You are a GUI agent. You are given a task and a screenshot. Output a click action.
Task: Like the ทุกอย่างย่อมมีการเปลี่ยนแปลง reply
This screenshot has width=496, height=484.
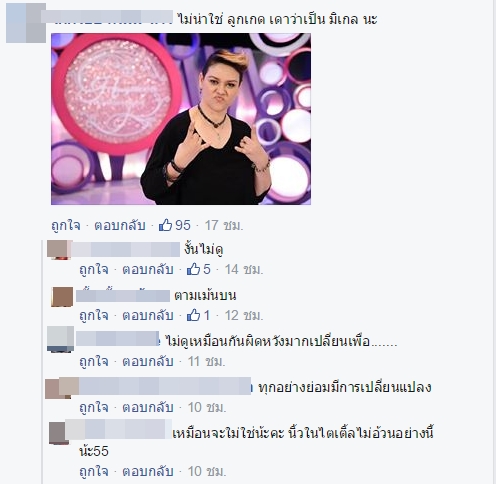[x=94, y=407]
